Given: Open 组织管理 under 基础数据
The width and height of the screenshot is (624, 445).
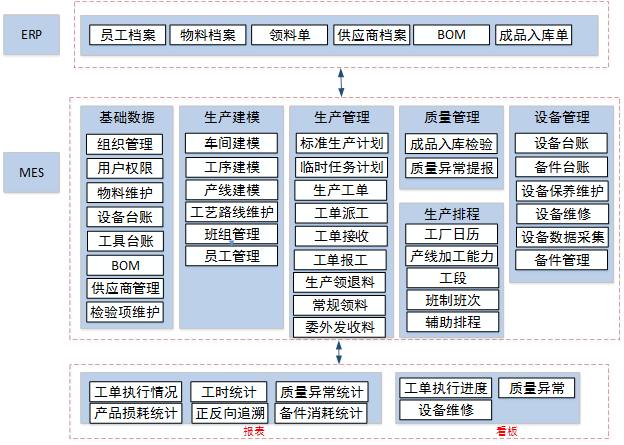Looking at the screenshot, I should click(125, 143).
